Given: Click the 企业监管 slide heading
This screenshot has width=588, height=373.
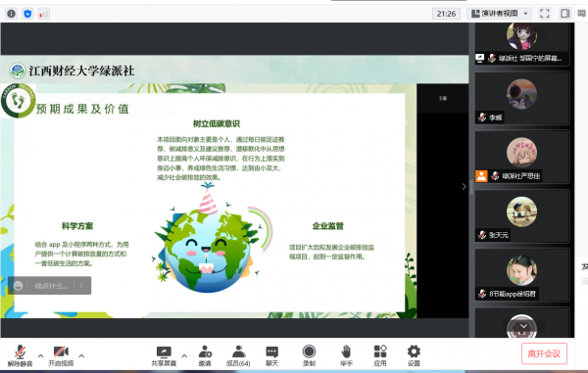Looking at the screenshot, I should [328, 226].
